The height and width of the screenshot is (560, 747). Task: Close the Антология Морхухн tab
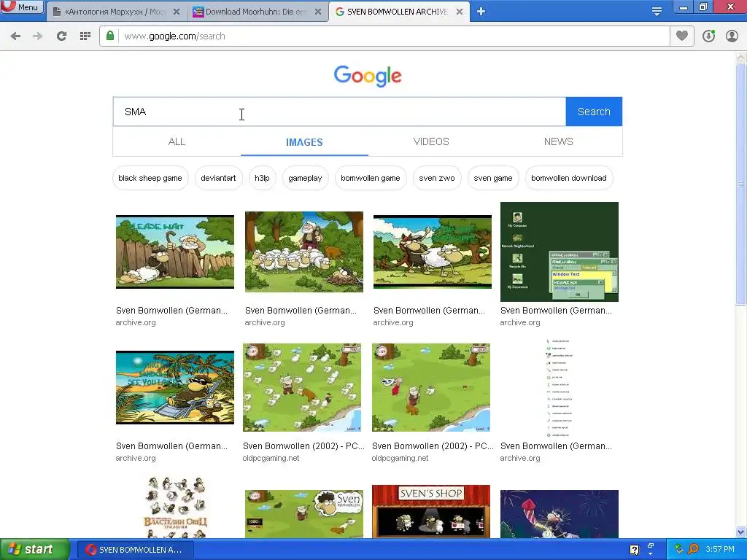click(x=177, y=12)
